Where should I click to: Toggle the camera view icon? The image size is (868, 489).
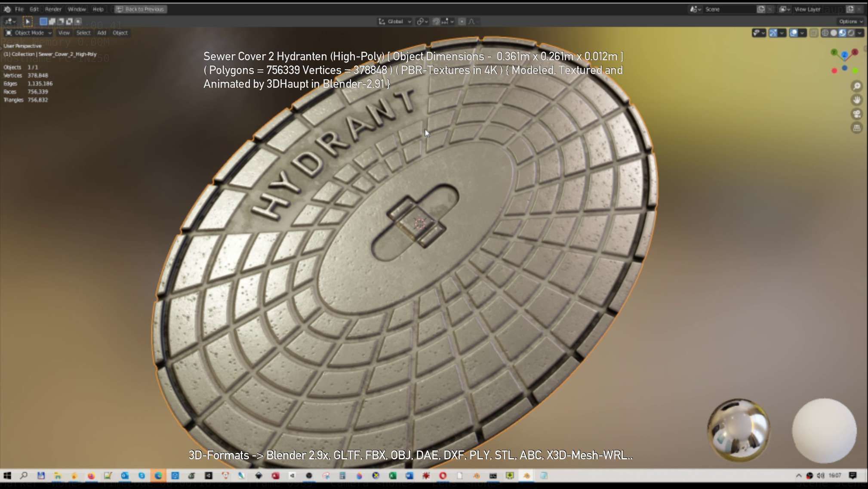[x=857, y=114]
